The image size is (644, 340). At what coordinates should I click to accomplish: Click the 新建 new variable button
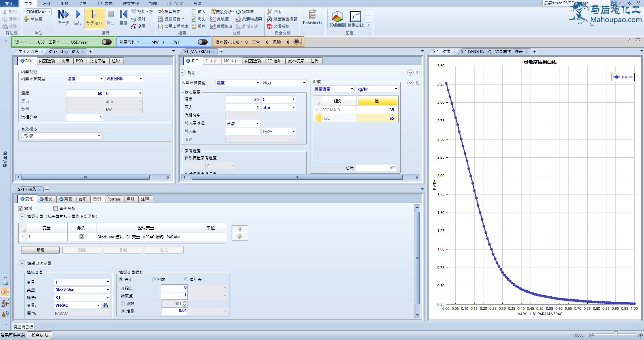click(40, 250)
